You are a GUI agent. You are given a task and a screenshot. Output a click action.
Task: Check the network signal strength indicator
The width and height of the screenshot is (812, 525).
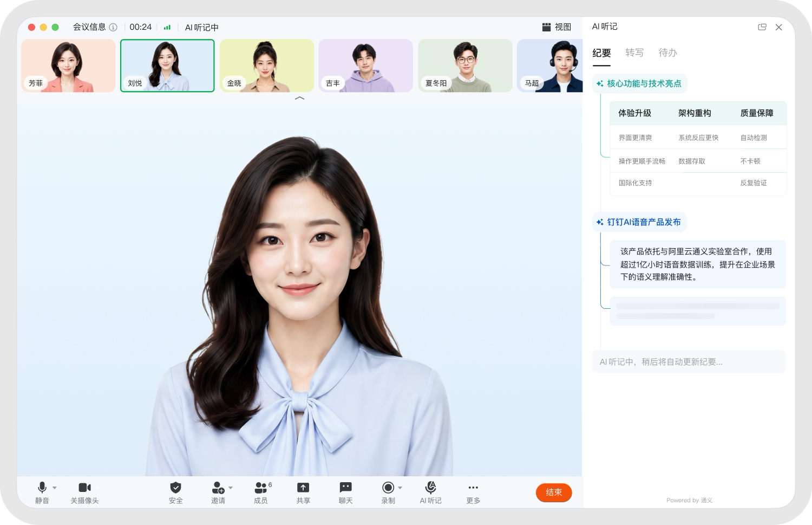pyautogui.click(x=167, y=27)
